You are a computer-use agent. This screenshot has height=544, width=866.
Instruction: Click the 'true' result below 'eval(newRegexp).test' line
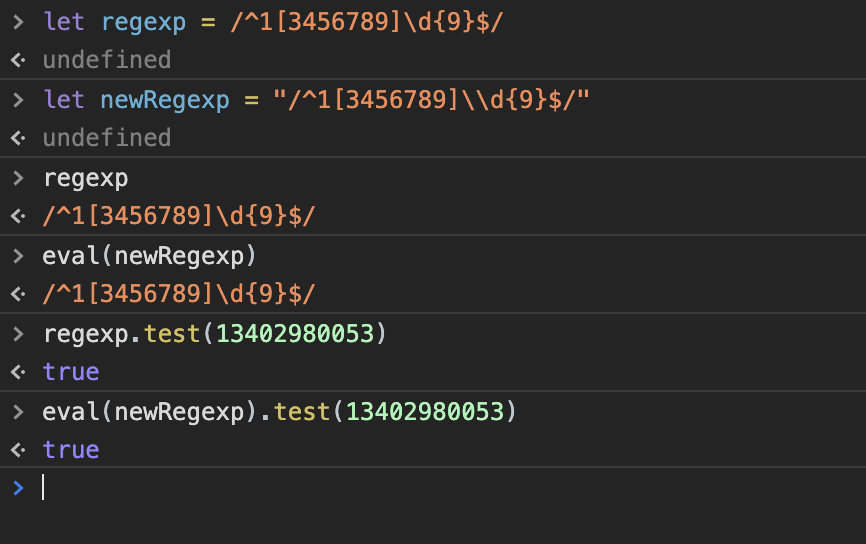71,450
